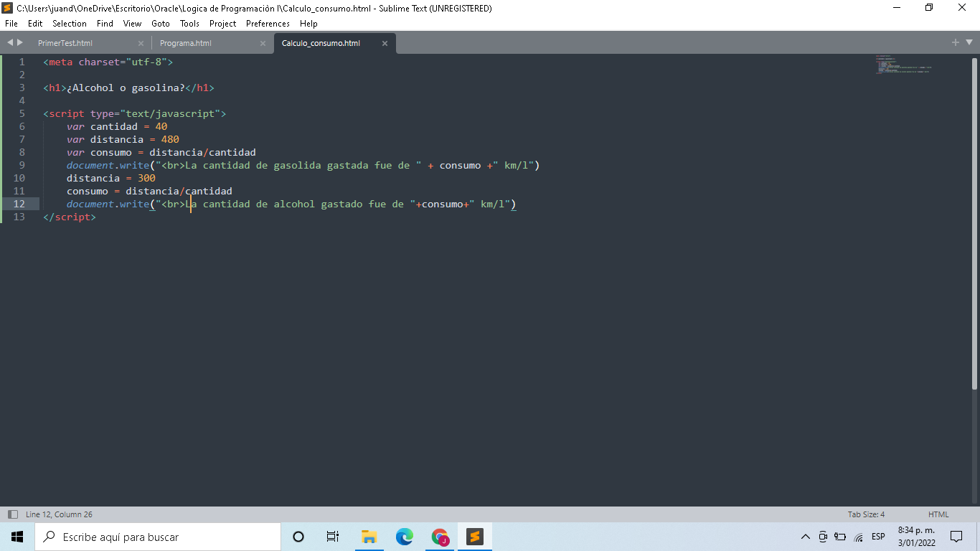The width and height of the screenshot is (980, 551).
Task: Click the h1 '¿Alcohol o gasolina?' line
Action: click(x=128, y=88)
